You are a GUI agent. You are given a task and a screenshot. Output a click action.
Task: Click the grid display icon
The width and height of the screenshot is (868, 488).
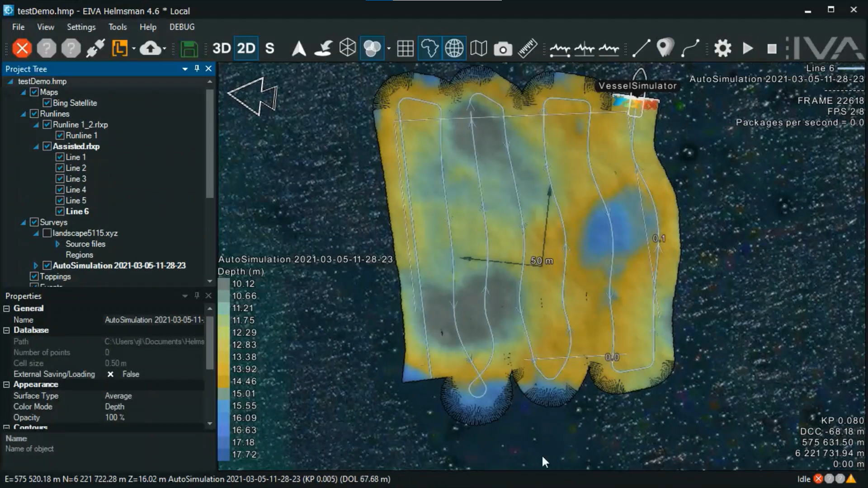pos(406,48)
